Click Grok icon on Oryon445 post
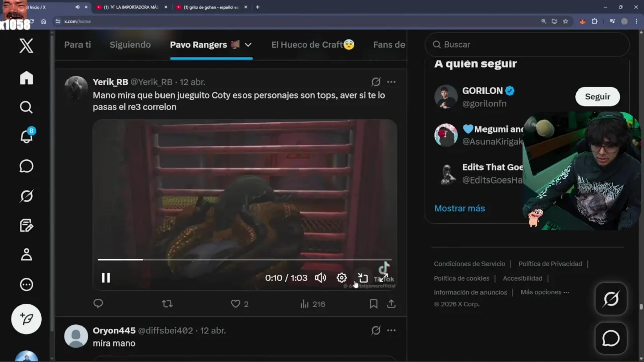644x362 pixels. (x=376, y=330)
